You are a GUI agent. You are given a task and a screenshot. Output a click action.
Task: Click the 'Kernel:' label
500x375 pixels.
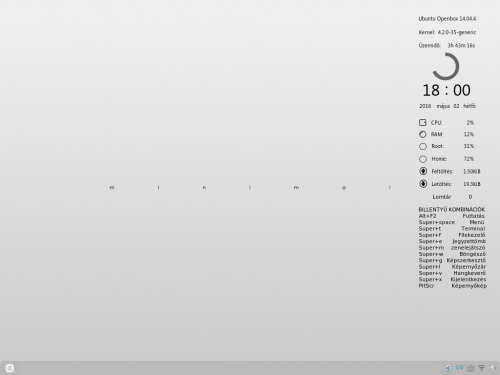(427, 32)
